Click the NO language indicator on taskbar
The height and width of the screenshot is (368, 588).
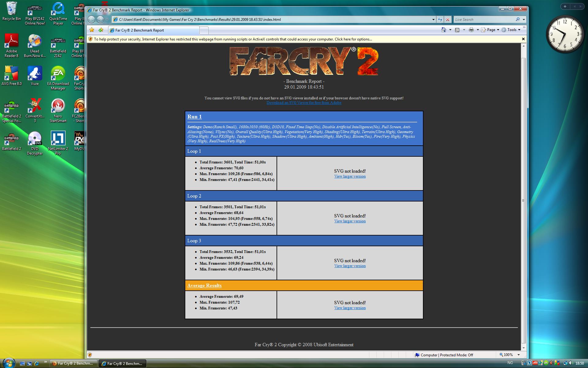(x=510, y=363)
